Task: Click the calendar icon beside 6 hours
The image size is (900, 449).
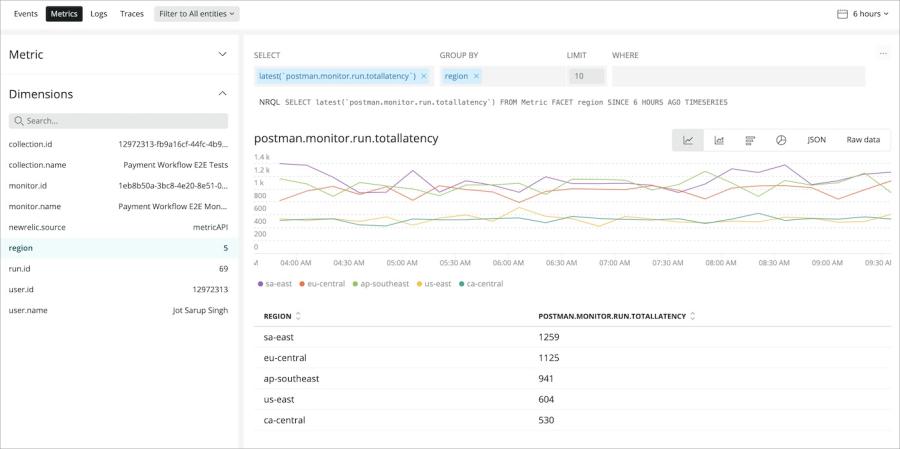Action: [842, 14]
